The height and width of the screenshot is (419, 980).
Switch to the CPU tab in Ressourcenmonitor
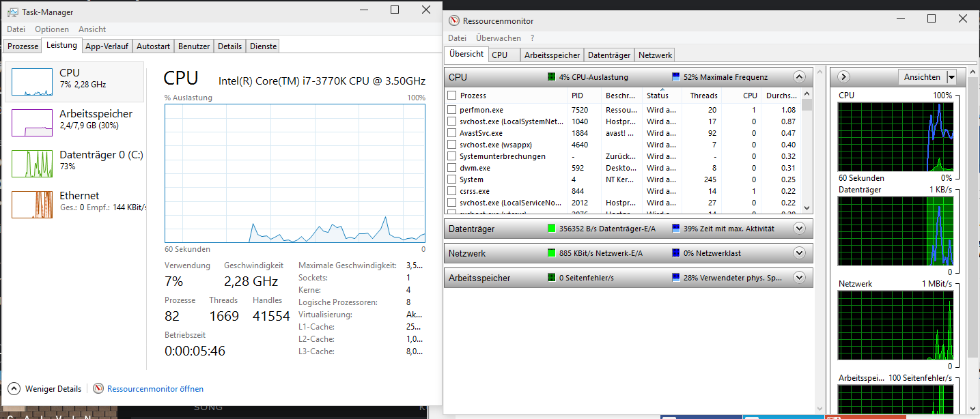(504, 55)
